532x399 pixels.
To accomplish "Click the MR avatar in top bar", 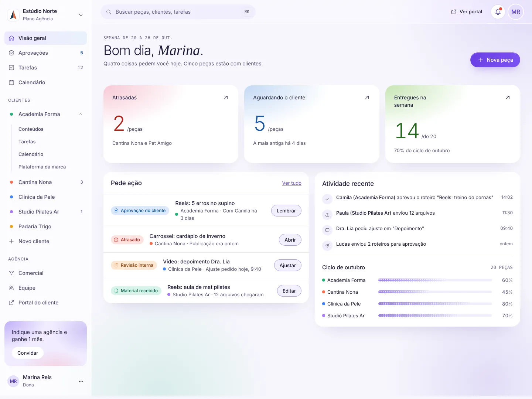I will pyautogui.click(x=516, y=12).
